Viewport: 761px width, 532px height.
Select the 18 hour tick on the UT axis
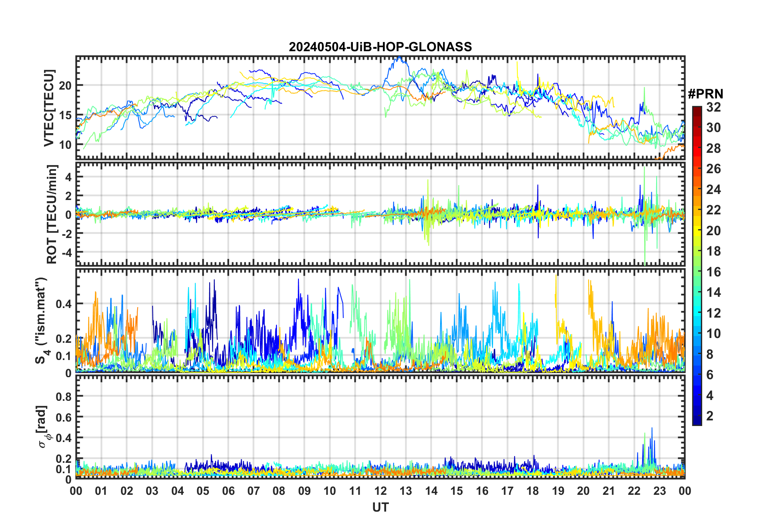coord(533,491)
